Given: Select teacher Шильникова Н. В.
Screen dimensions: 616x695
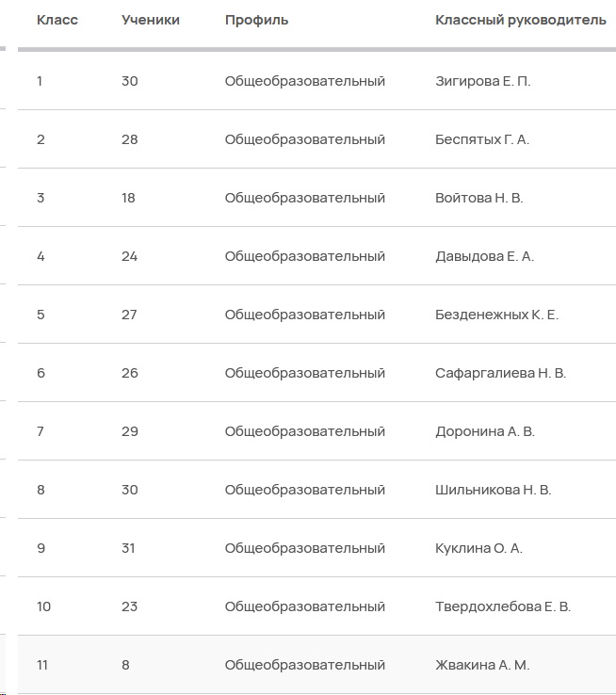Looking at the screenshot, I should [x=494, y=490].
